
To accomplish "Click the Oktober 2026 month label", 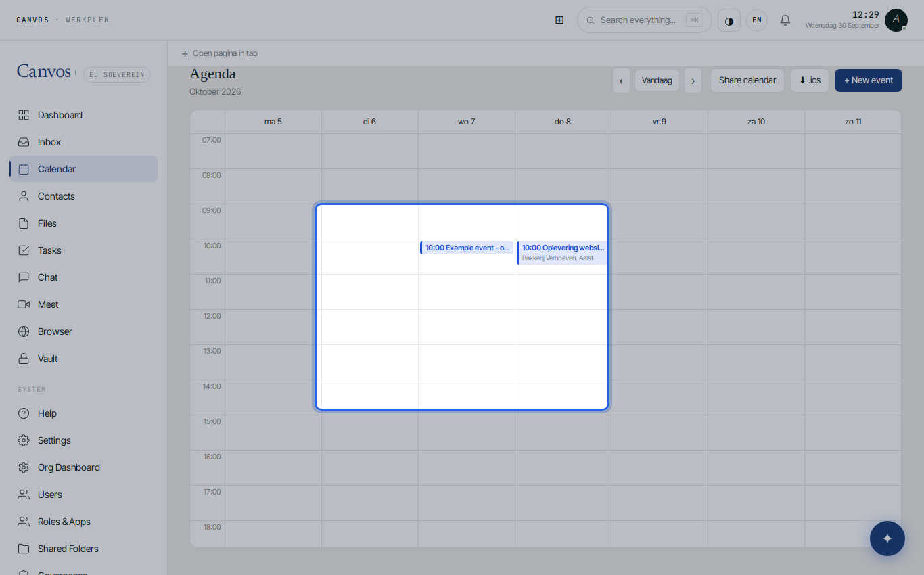I will [x=215, y=92].
